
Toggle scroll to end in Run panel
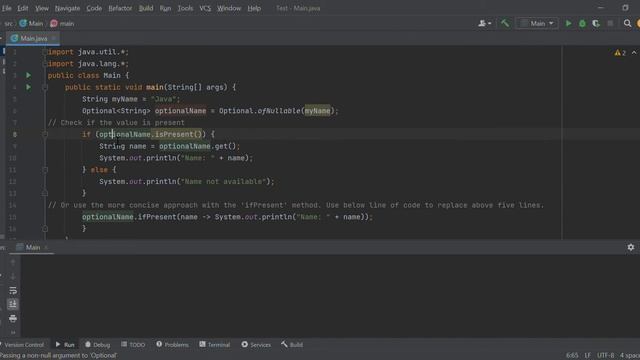point(13,304)
